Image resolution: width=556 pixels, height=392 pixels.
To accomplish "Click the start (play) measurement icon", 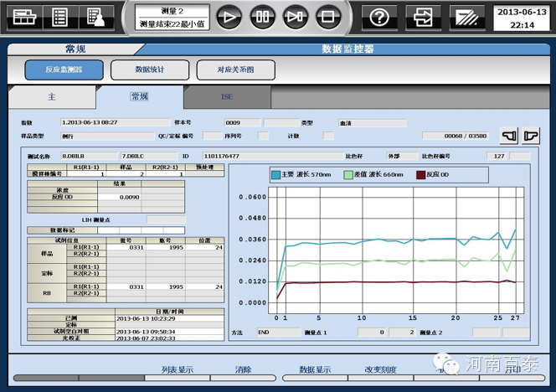I will pyautogui.click(x=230, y=16).
